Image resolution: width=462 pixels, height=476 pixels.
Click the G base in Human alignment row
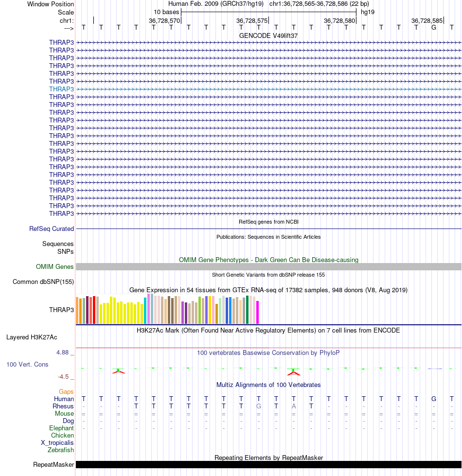click(x=434, y=399)
